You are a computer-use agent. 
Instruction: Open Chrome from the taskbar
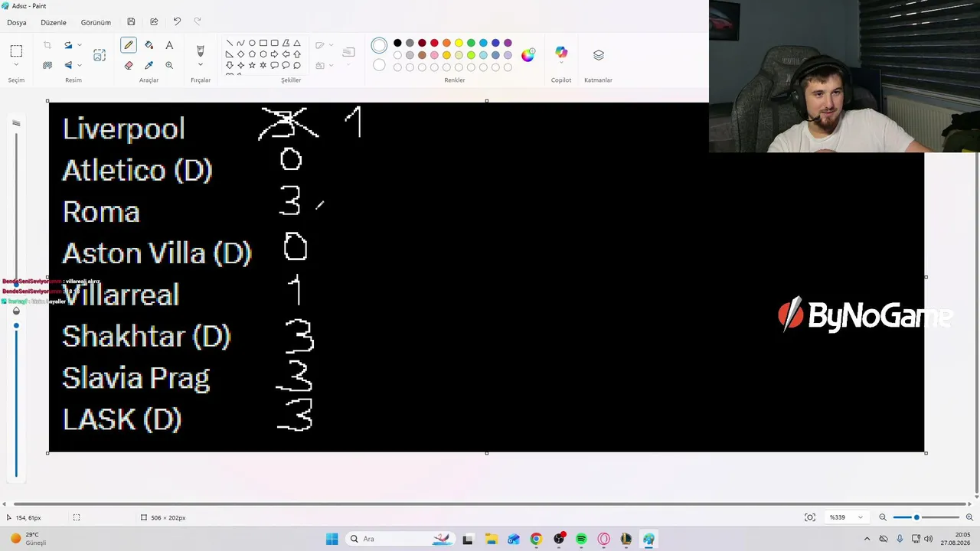[536, 539]
